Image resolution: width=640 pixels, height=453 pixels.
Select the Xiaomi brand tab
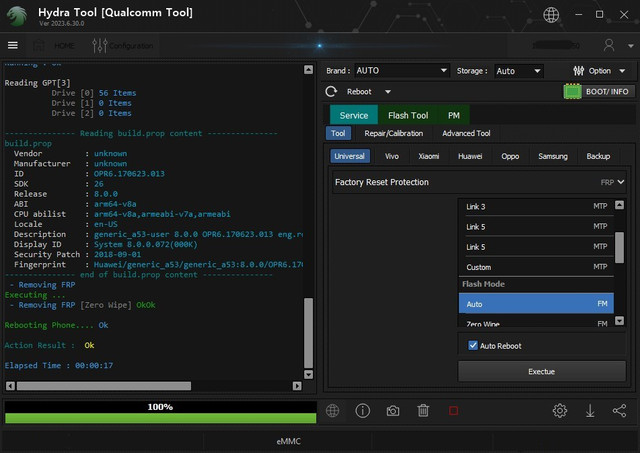point(429,156)
